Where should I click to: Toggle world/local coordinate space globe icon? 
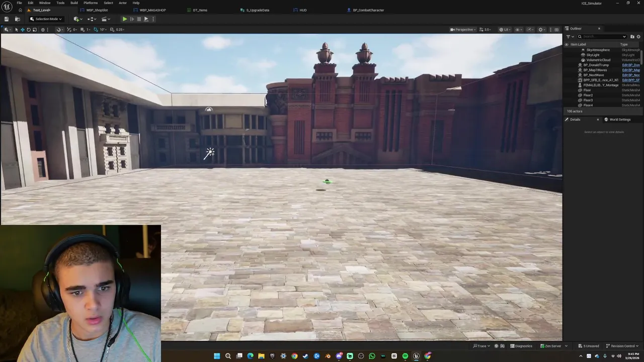pyautogui.click(x=43, y=30)
